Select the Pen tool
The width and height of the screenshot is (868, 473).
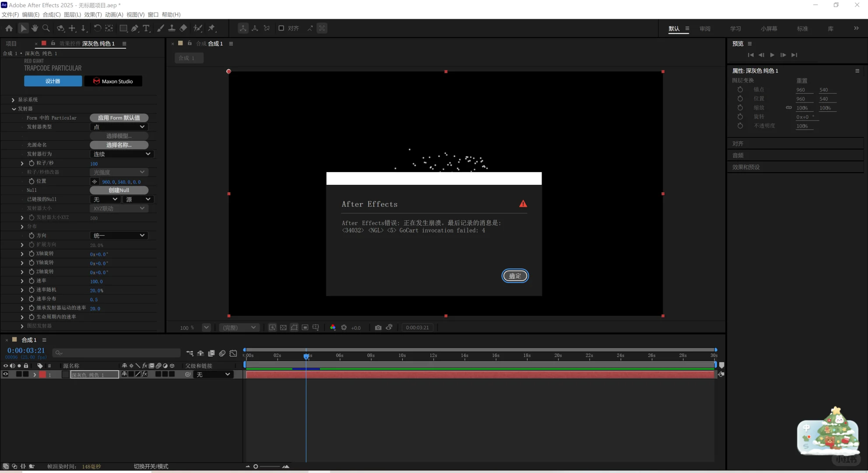(135, 28)
